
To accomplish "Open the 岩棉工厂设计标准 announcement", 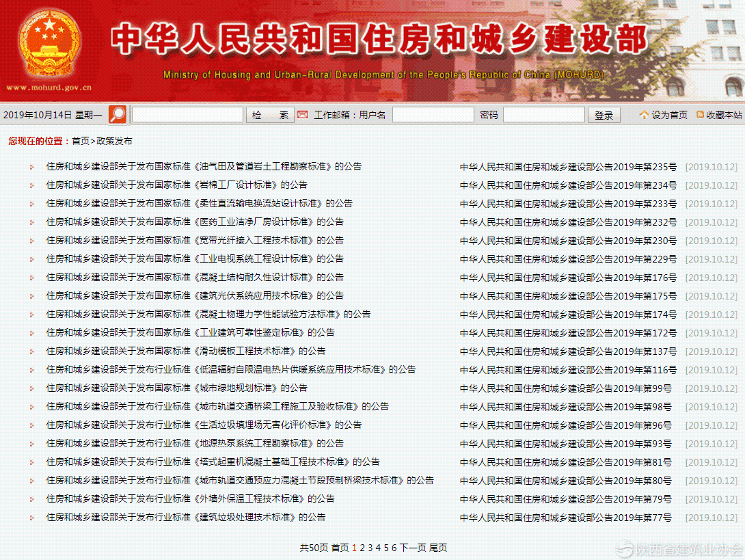I will pos(176,185).
